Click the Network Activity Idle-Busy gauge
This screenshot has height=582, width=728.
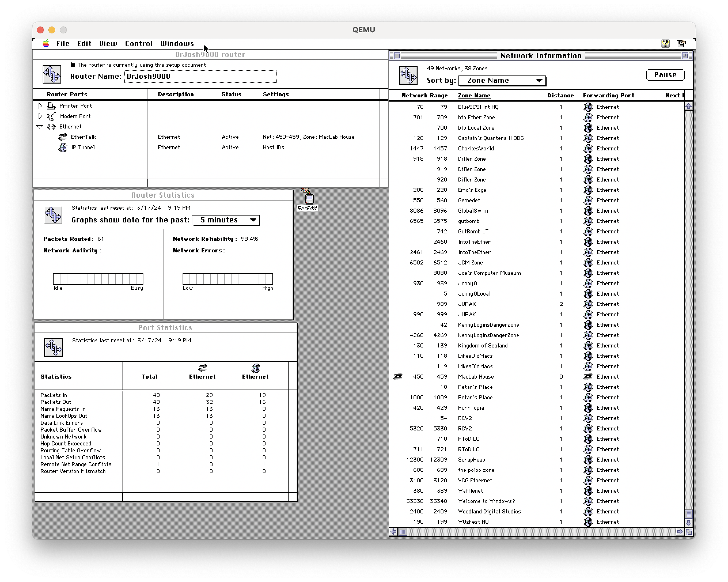pyautogui.click(x=98, y=279)
